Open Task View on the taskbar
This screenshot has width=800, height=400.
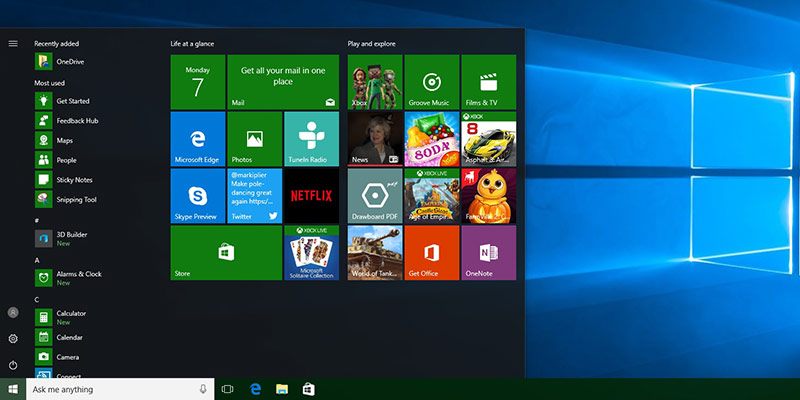pyautogui.click(x=228, y=389)
